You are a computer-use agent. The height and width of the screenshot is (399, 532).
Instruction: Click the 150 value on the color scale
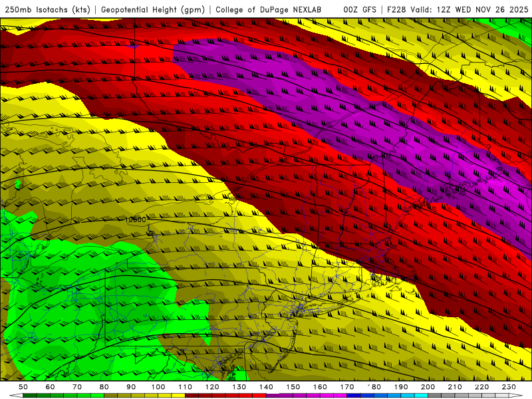[293, 387]
